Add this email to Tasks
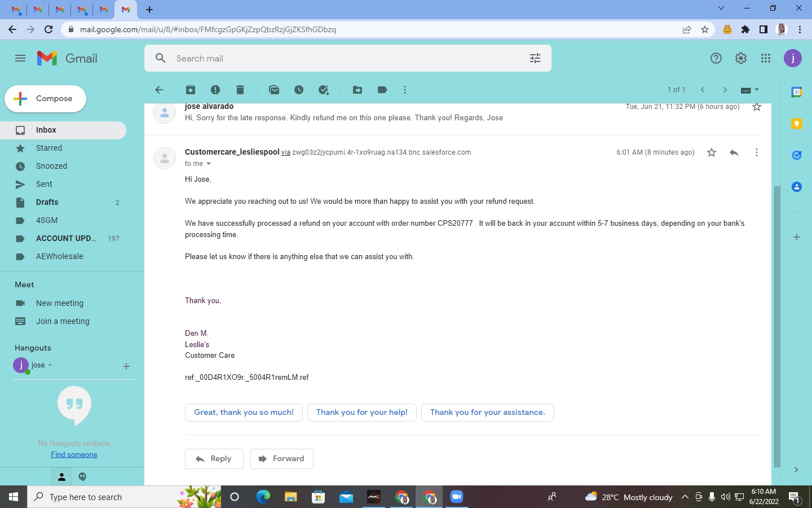812x508 pixels. [x=324, y=90]
